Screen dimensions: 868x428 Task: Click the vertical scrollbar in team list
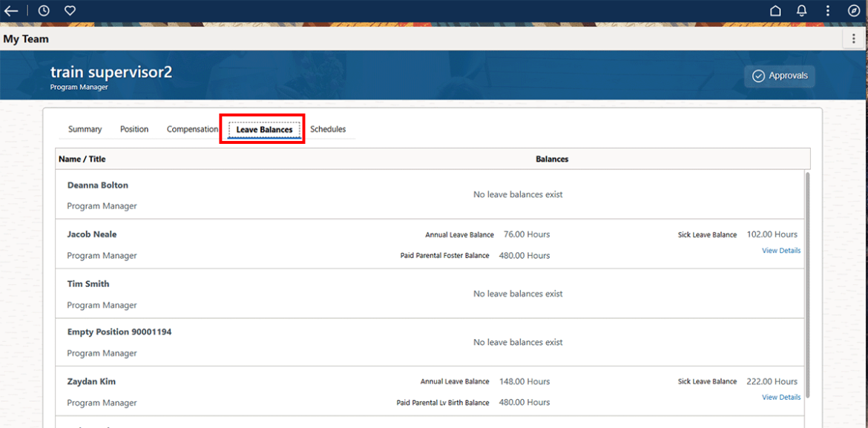pos(807,282)
